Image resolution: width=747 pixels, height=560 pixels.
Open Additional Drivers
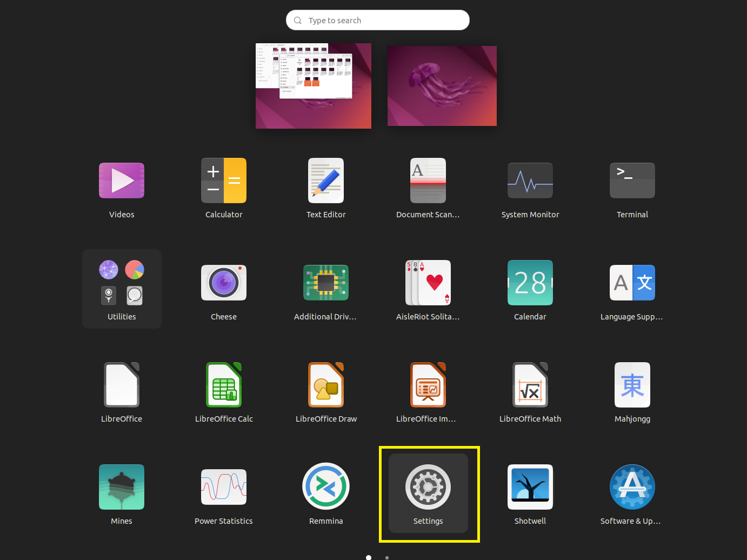point(326,283)
